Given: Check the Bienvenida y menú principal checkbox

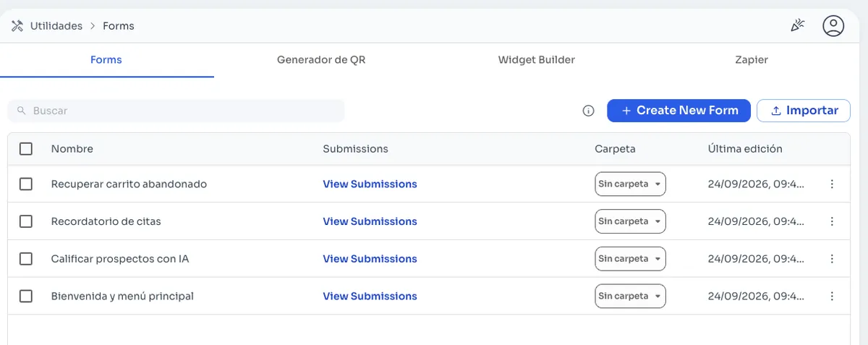Looking at the screenshot, I should [x=26, y=296].
